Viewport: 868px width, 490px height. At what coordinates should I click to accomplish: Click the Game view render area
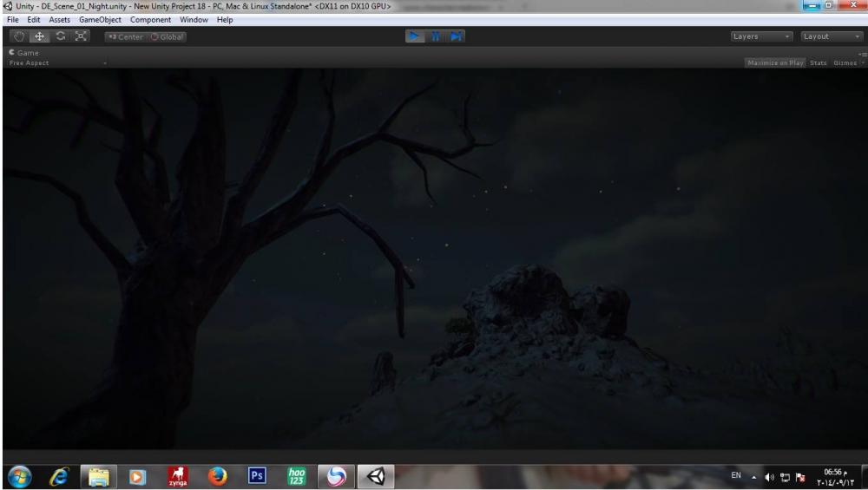[x=435, y=258]
